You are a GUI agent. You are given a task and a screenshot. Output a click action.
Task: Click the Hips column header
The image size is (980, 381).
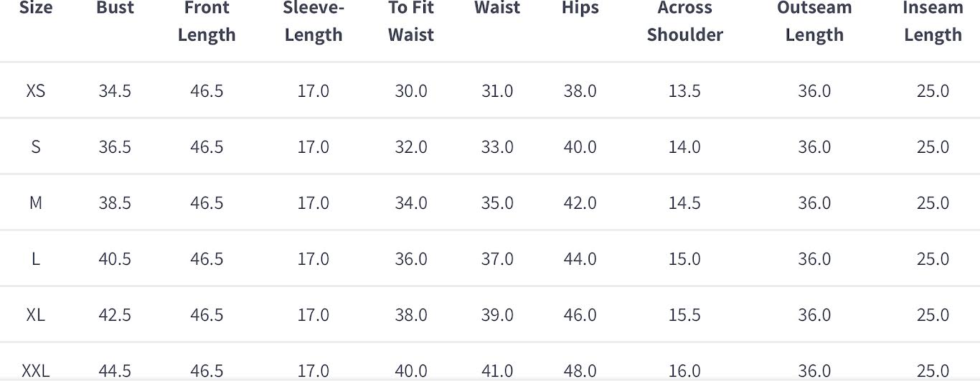580,9
